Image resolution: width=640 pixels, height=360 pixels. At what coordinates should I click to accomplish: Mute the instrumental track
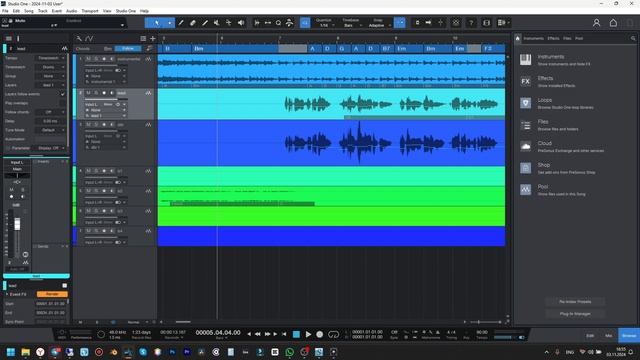(x=88, y=59)
